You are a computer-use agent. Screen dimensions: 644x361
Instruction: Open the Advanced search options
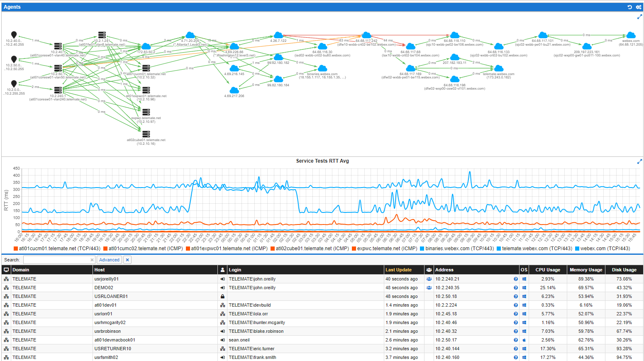pos(109,260)
